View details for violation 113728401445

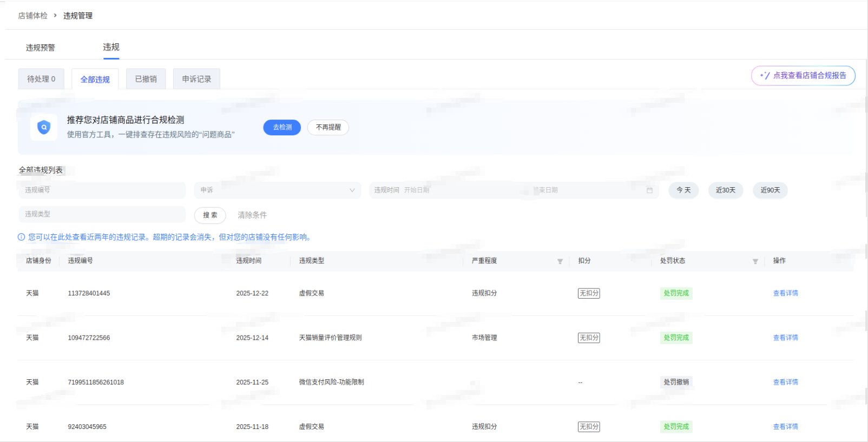pos(785,293)
